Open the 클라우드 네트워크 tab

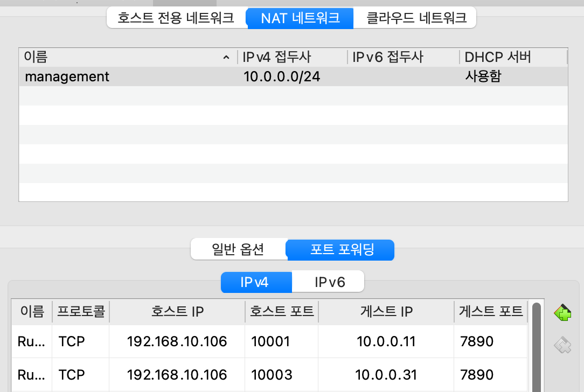tap(415, 18)
